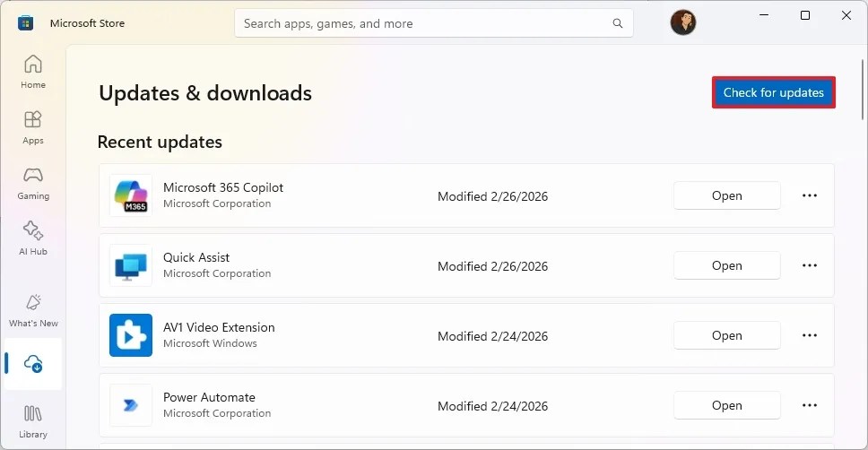Click the AV1 Video Extension title text
The width and height of the screenshot is (868, 450).
coord(219,327)
